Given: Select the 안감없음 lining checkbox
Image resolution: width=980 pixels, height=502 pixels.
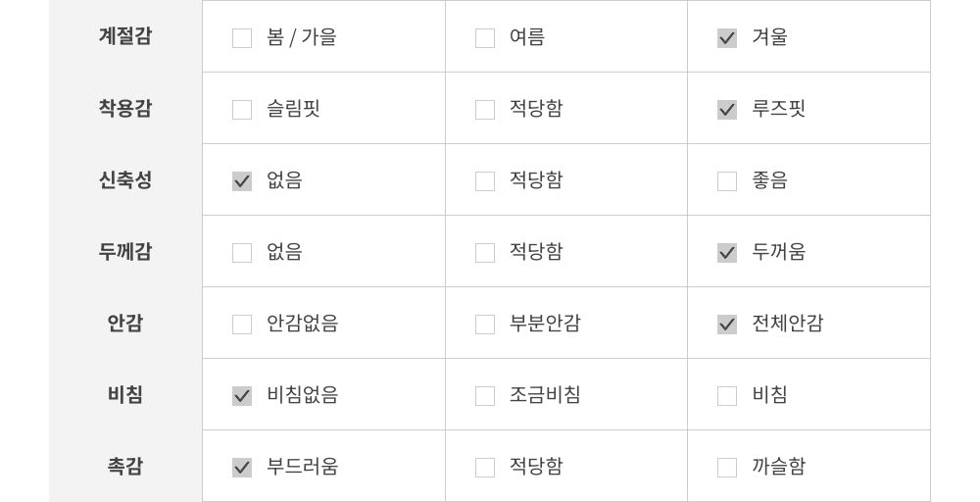Looking at the screenshot, I should [242, 325].
